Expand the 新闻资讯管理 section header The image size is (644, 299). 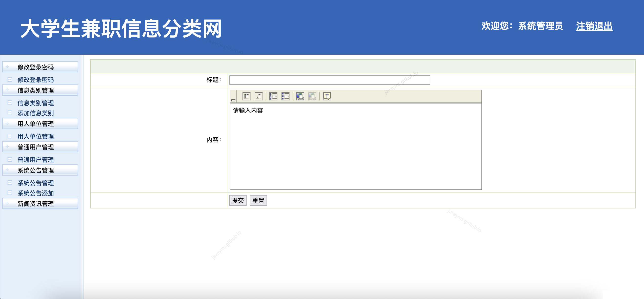click(35, 203)
